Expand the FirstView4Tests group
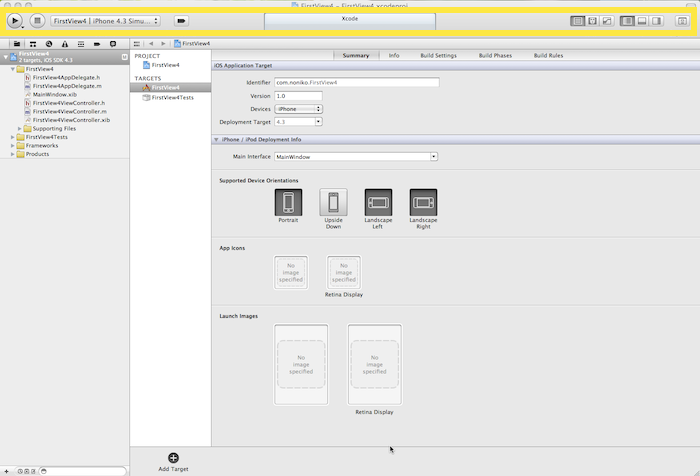Viewport: 700px width, 476px height. (x=12, y=137)
